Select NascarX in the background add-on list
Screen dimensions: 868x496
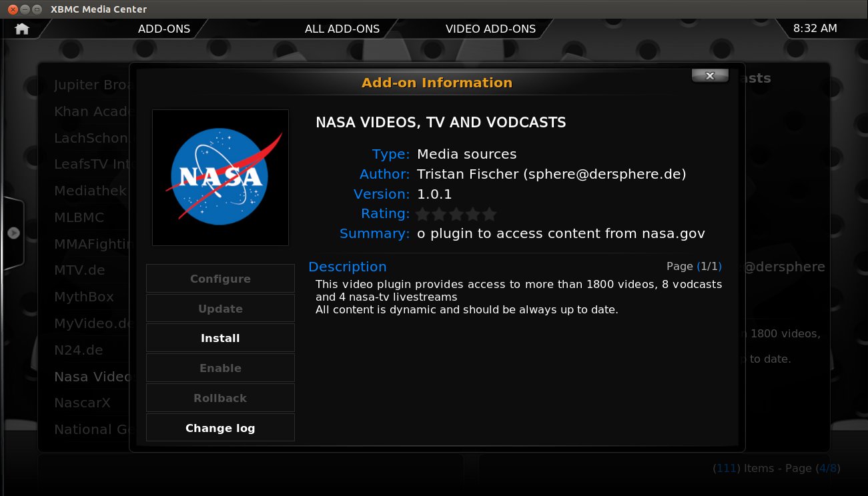(x=82, y=403)
